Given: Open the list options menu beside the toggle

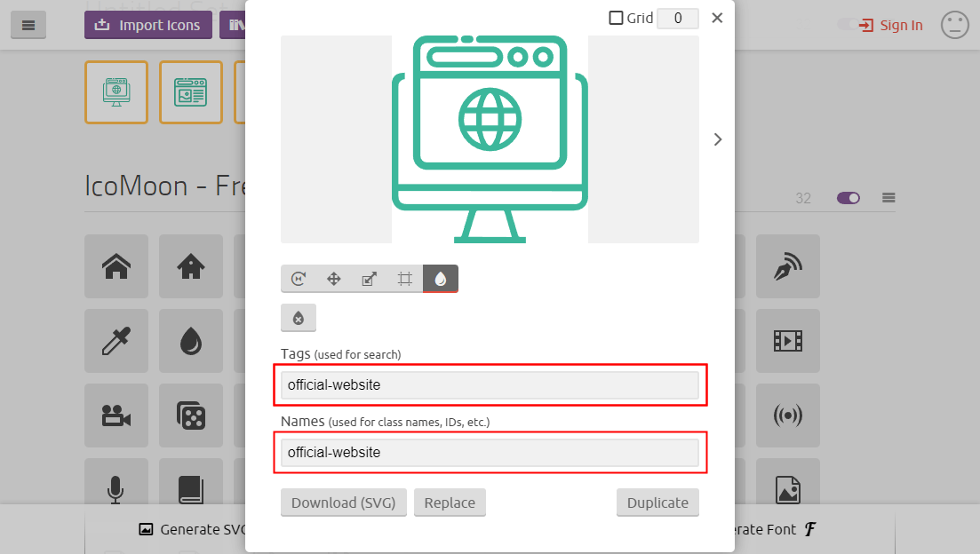Looking at the screenshot, I should pos(888,197).
